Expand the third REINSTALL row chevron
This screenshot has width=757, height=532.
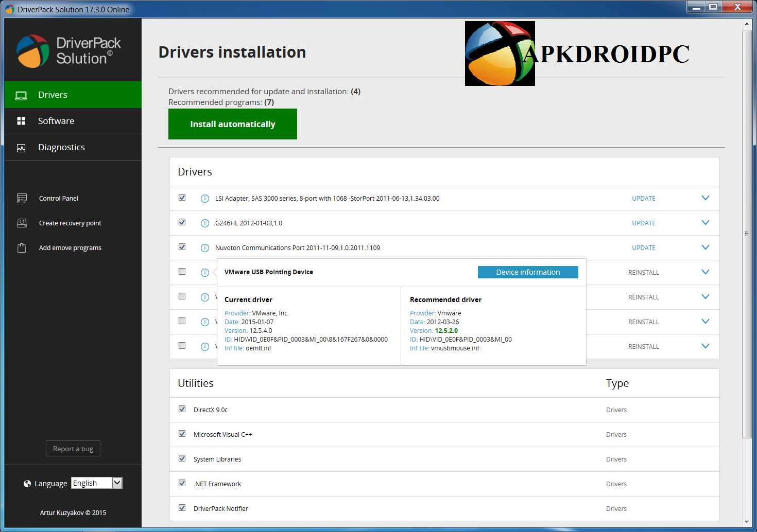tap(706, 322)
